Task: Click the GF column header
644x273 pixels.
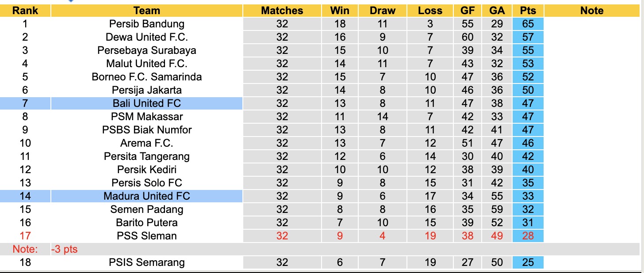Action: [468, 11]
